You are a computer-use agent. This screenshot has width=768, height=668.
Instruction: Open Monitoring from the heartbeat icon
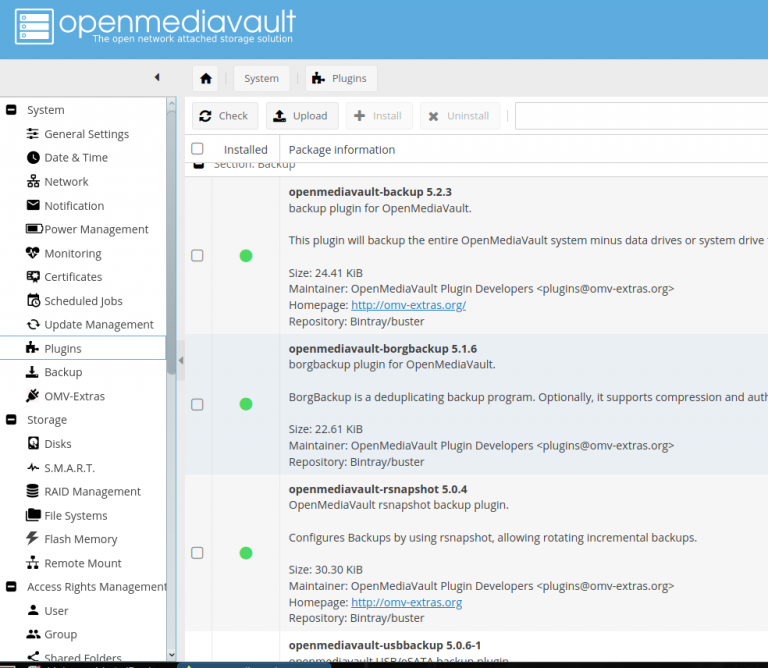point(33,253)
